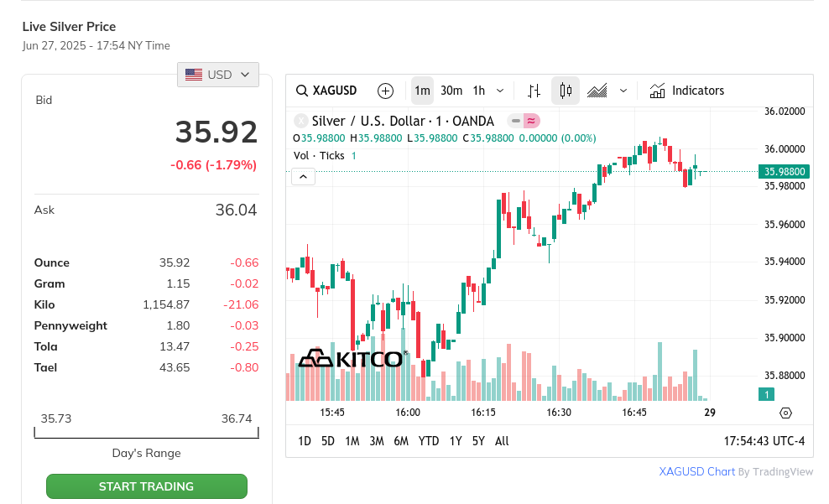The width and height of the screenshot is (829, 504).
Task: Select the 1h interval
Action: (479, 91)
